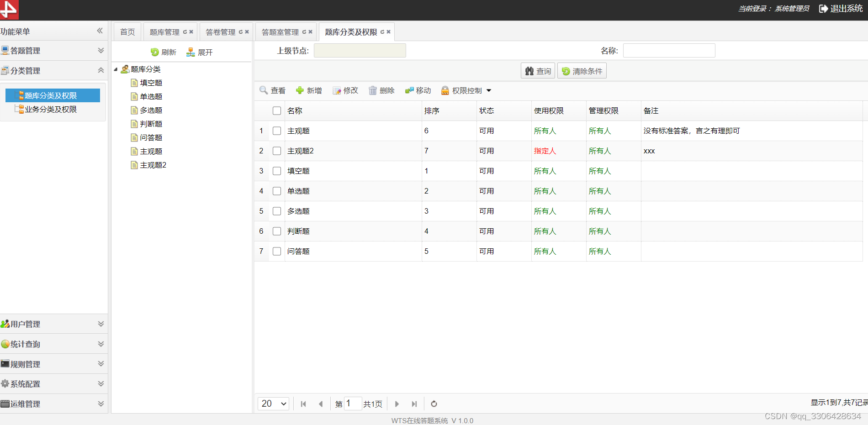Expand the 用户管理 menu section

(101, 324)
